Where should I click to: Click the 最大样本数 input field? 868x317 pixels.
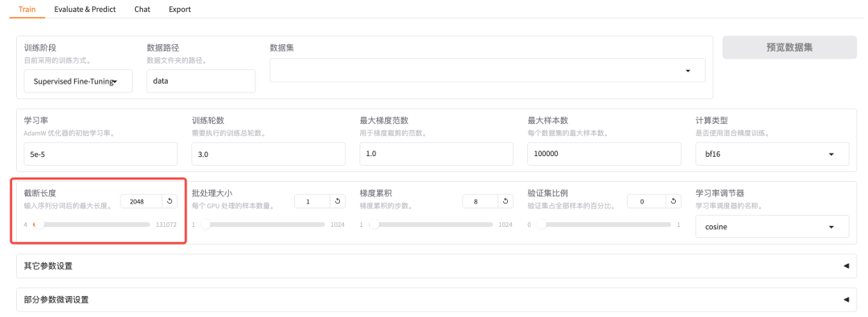coord(604,154)
